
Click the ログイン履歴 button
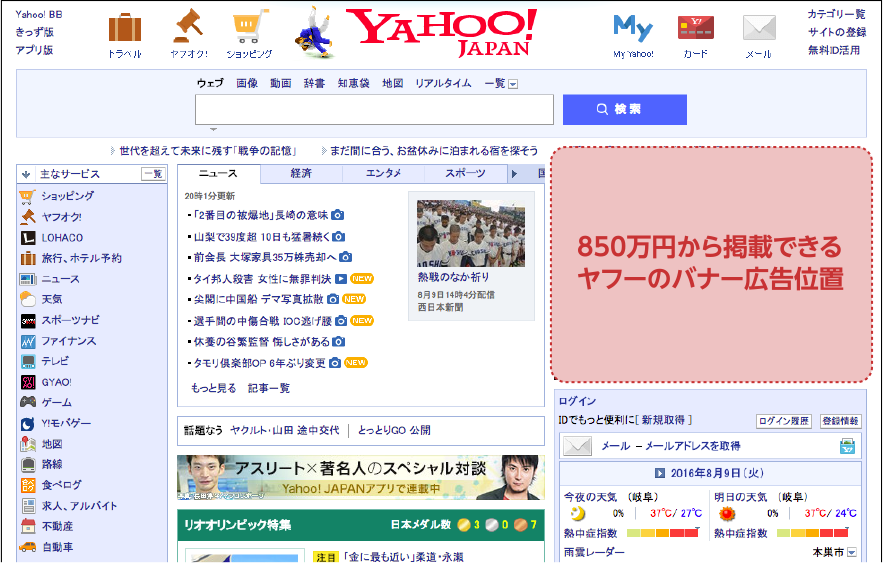click(x=783, y=421)
